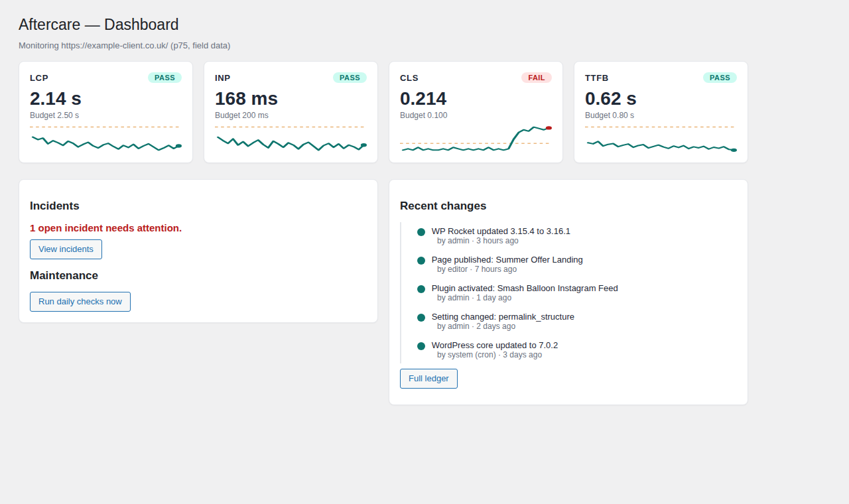Click the Incidents heading
The width and height of the screenshot is (849, 504).
point(54,206)
